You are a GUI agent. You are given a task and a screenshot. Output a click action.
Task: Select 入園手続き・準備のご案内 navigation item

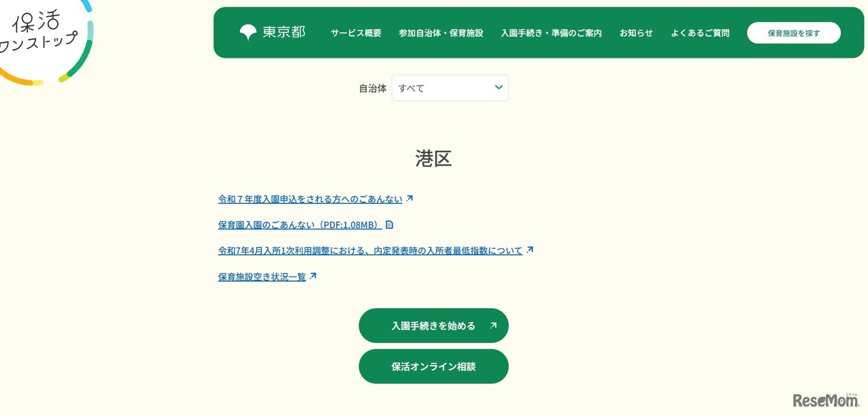point(551,33)
